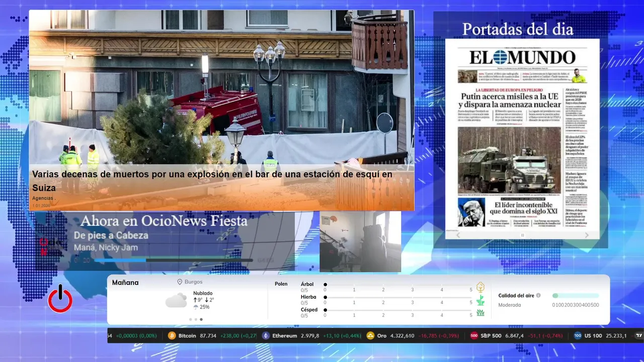Open the Swiss ski bar explosion headline

(212, 181)
